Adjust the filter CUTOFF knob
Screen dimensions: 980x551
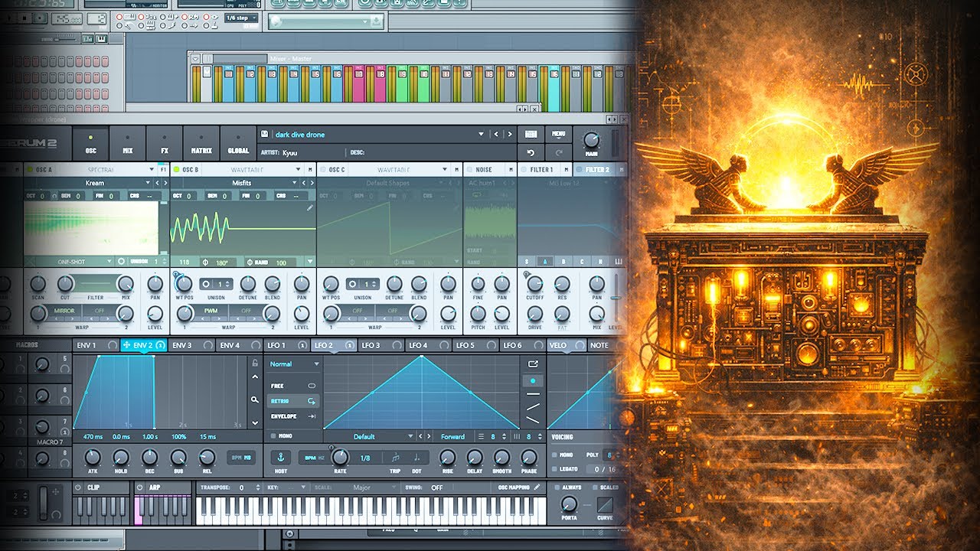coord(535,283)
